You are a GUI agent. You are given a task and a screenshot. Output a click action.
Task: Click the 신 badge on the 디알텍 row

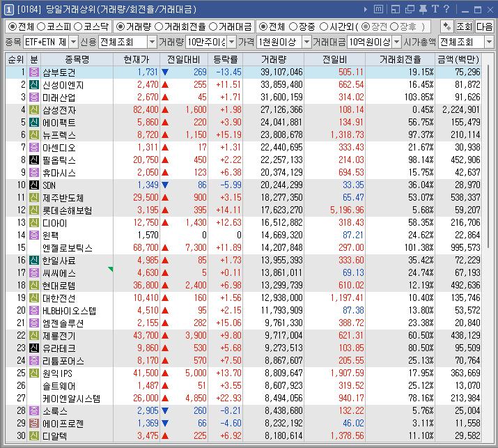point(34,435)
